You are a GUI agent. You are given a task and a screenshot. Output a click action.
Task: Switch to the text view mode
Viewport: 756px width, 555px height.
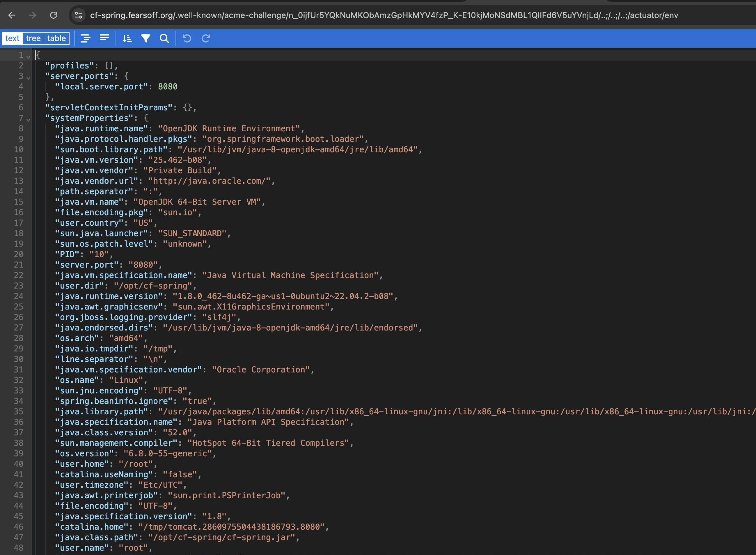click(x=13, y=38)
